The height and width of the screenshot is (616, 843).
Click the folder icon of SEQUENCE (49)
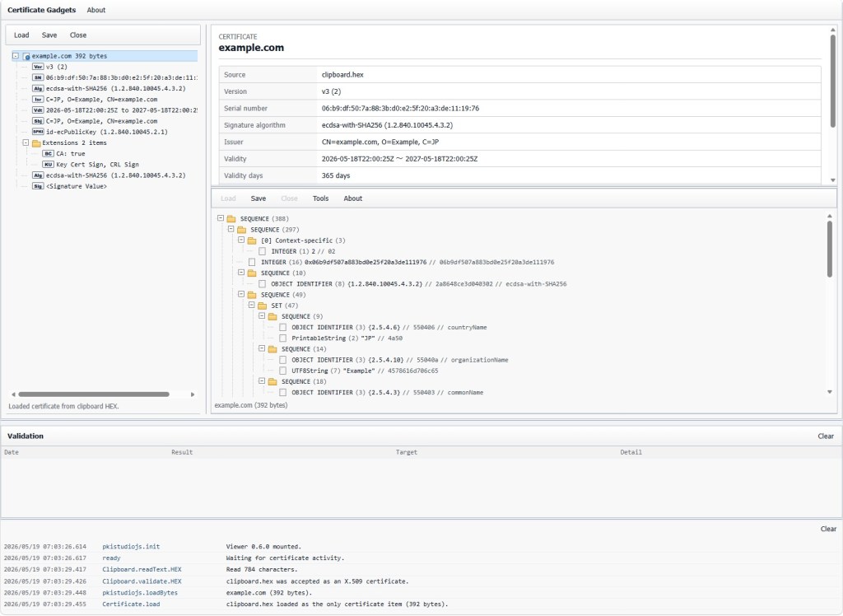(252, 295)
